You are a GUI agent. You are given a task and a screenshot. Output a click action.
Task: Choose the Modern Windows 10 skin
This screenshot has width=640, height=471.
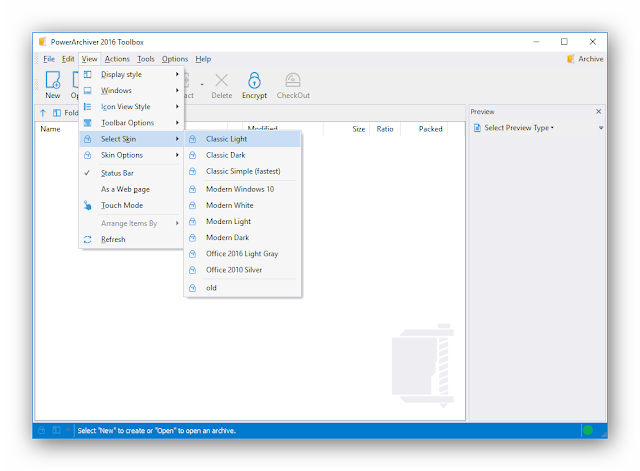(x=243, y=189)
